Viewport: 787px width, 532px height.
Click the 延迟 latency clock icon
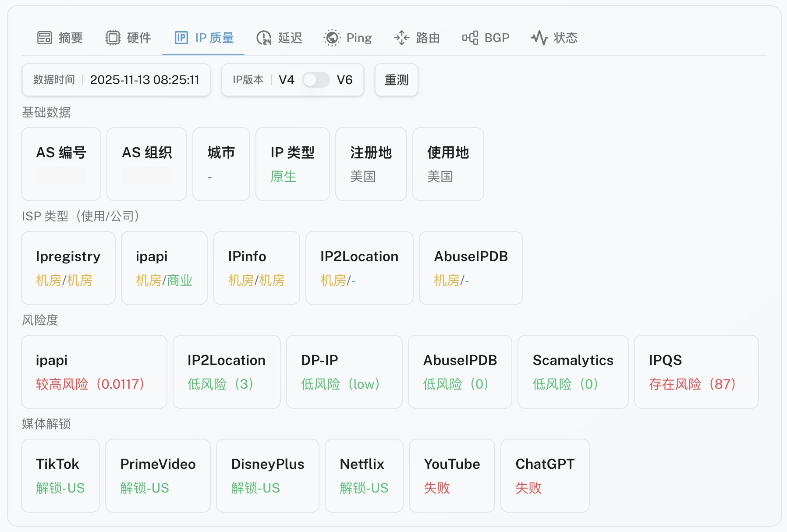pos(264,38)
